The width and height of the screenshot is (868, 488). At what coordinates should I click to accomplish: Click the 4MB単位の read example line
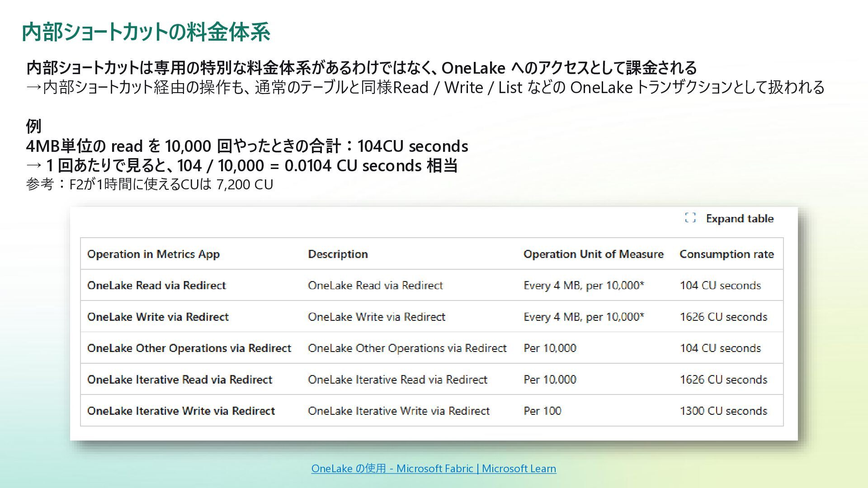click(x=247, y=146)
